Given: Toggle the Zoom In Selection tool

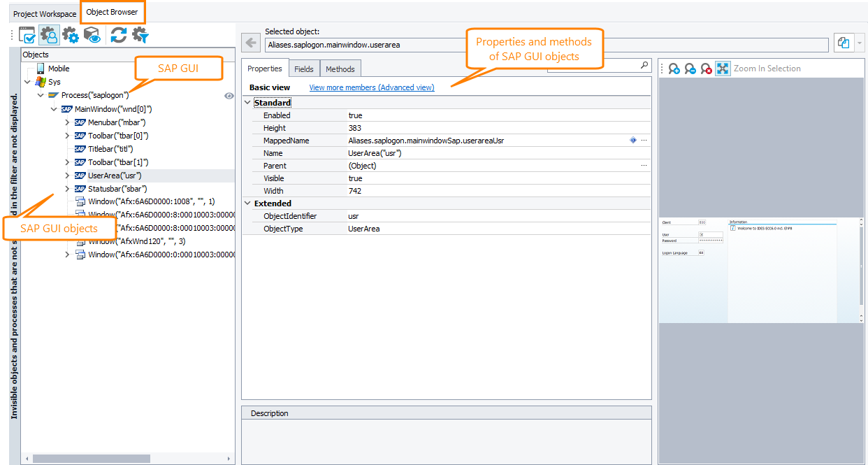Looking at the screenshot, I should [723, 68].
